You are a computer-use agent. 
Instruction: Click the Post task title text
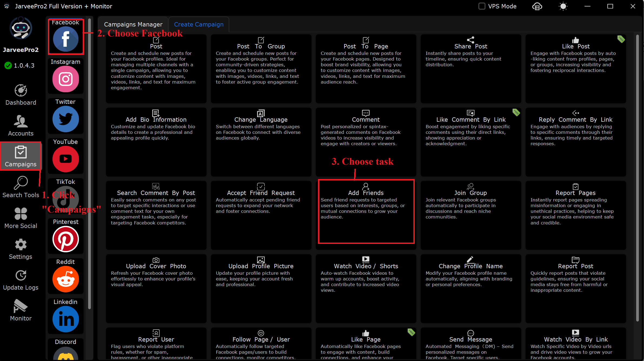tap(156, 46)
